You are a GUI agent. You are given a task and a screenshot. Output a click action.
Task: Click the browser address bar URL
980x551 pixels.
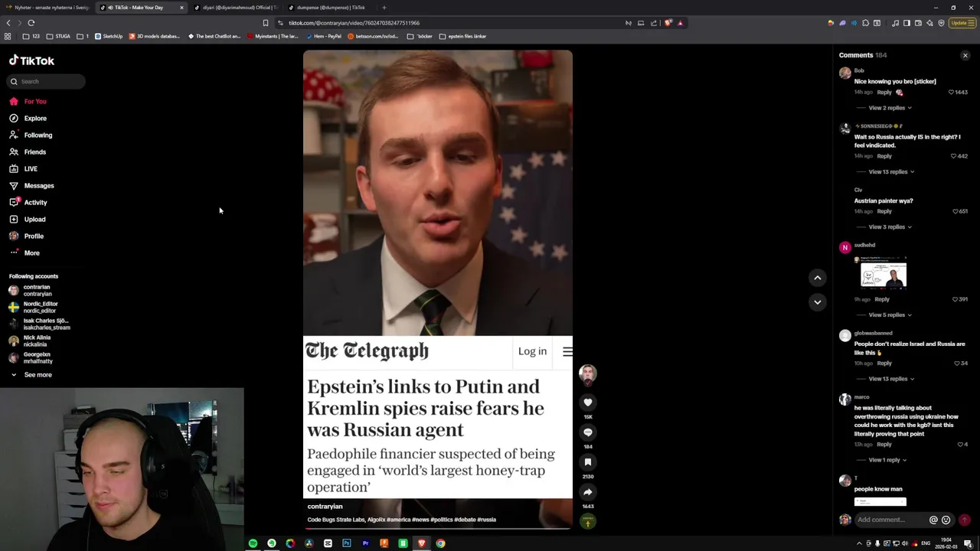pyautogui.click(x=354, y=23)
